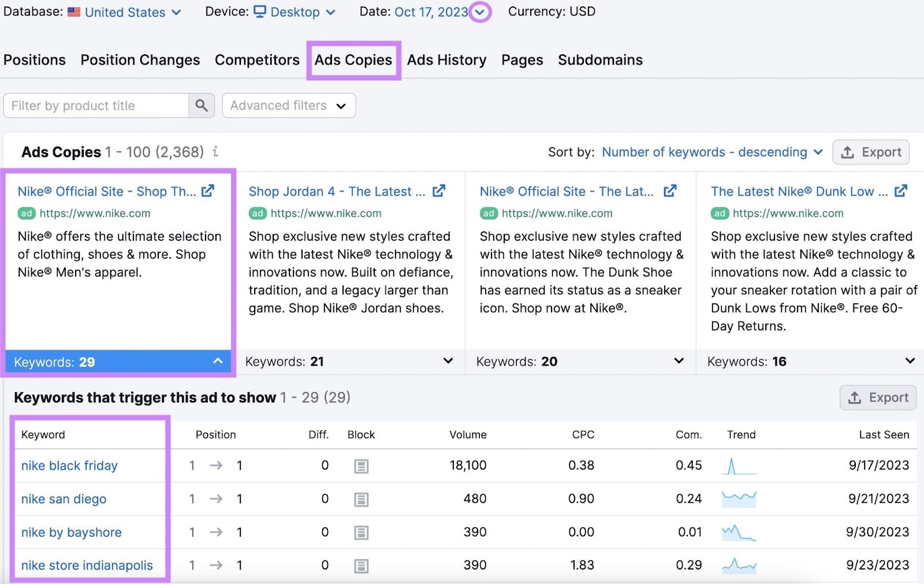Open the Sort by dropdown
This screenshot has height=584, width=924.
click(x=711, y=152)
